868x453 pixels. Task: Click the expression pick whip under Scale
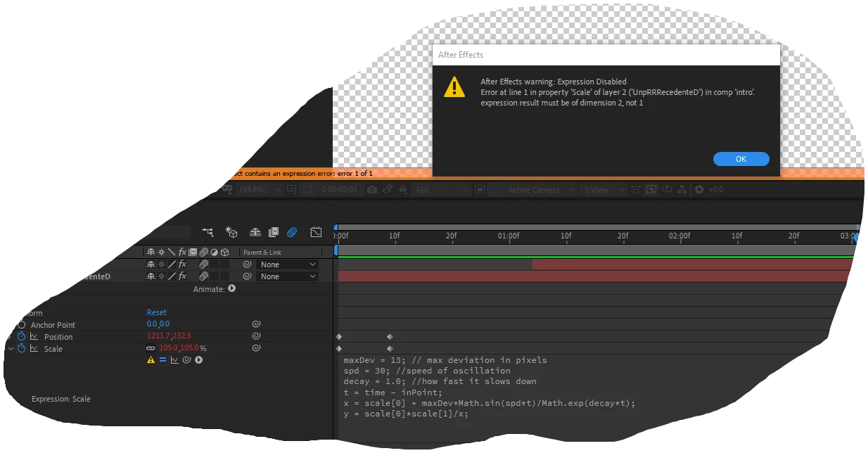(186, 360)
